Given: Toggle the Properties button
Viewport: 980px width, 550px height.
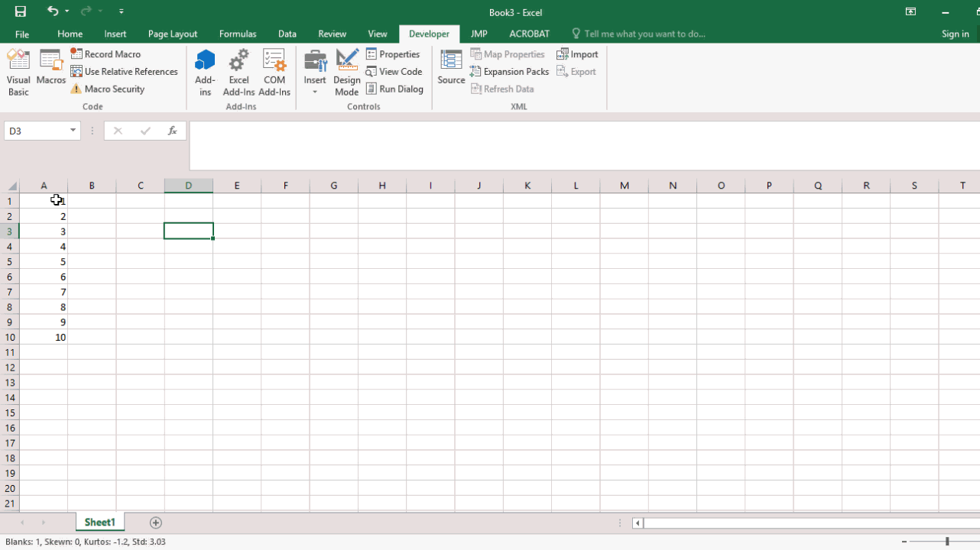Looking at the screenshot, I should point(394,53).
